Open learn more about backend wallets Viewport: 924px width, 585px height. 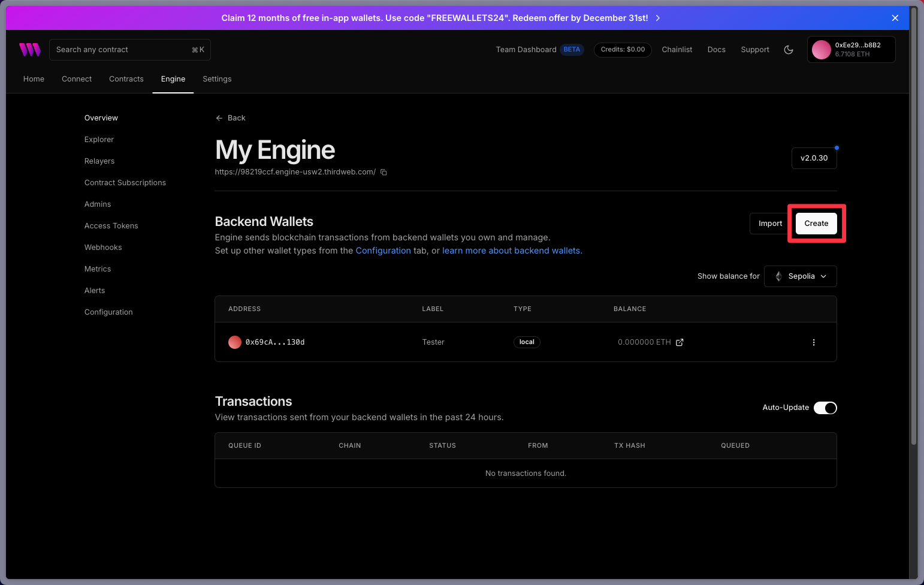pos(512,251)
